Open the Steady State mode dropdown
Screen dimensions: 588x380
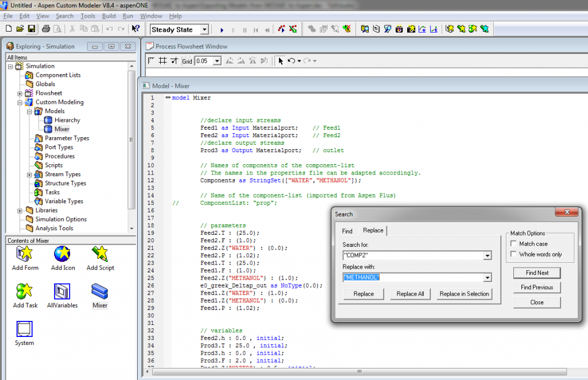click(x=205, y=29)
